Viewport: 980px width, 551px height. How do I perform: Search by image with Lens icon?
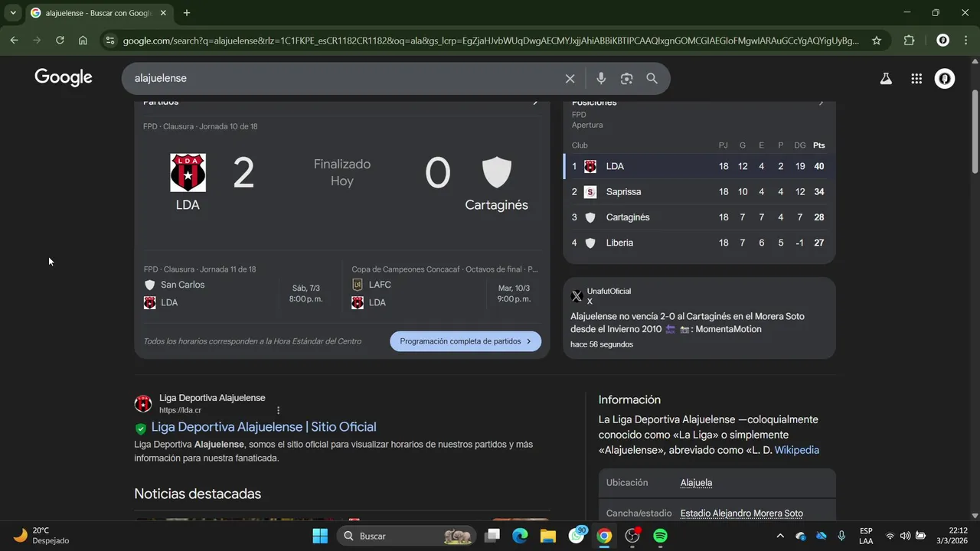tap(627, 78)
